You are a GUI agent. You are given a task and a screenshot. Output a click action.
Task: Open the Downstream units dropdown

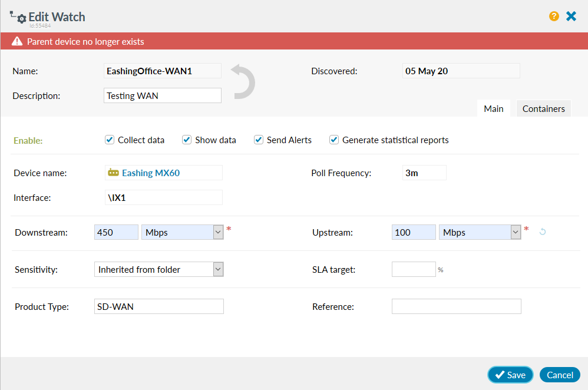(219, 232)
